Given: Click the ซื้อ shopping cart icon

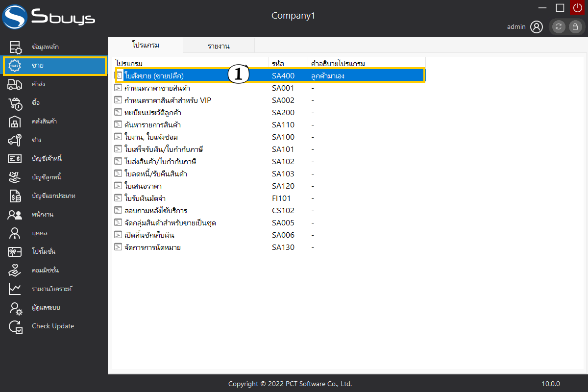Looking at the screenshot, I should click(x=15, y=103).
